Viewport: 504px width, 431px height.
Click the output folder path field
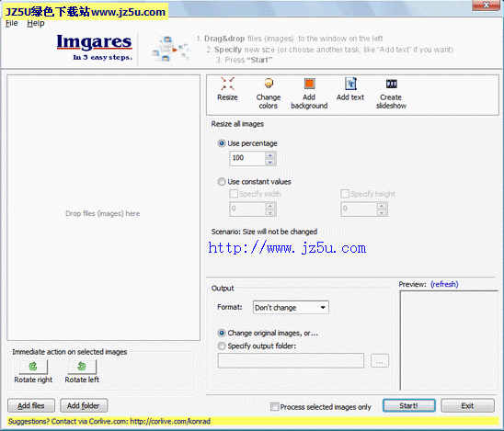(291, 360)
